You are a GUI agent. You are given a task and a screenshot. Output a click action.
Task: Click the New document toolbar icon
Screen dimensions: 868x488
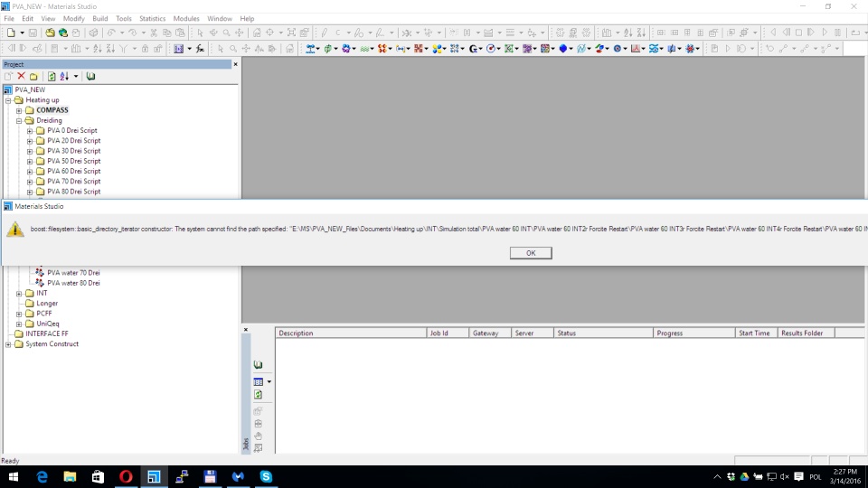click(x=11, y=33)
